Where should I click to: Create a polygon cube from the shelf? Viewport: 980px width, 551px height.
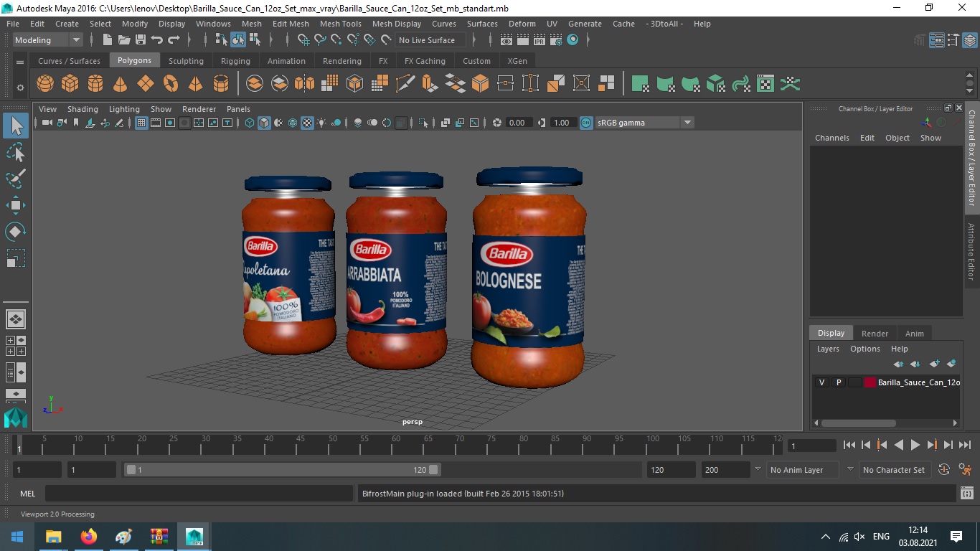tap(70, 84)
